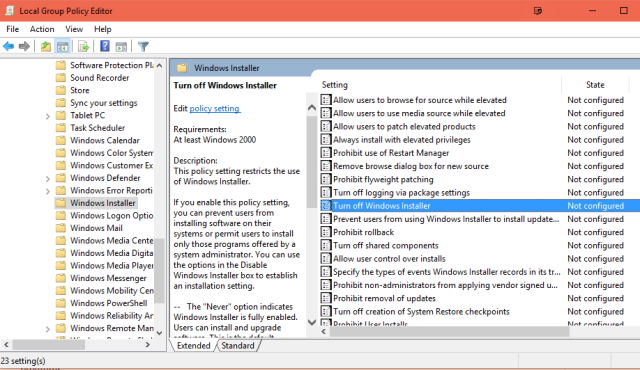Click description pane scroll up arrow

point(312,108)
